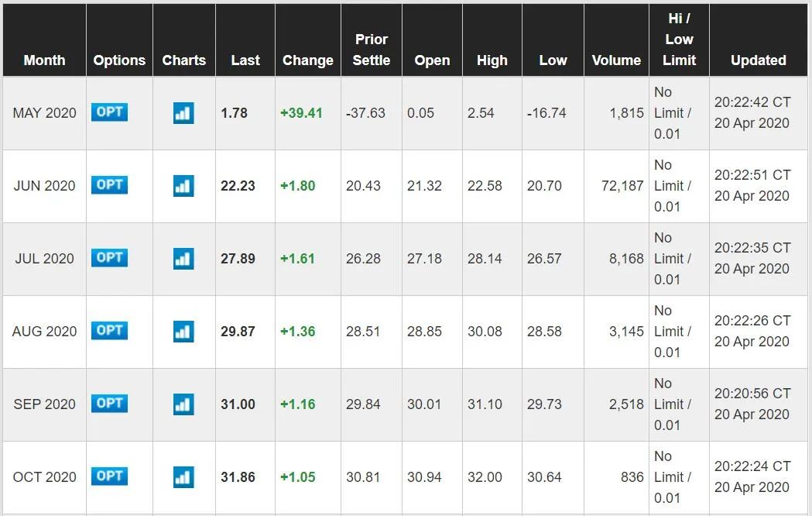Click the MAY 2020 last price 1.78
The width and height of the screenshot is (812, 516).
[x=234, y=113]
